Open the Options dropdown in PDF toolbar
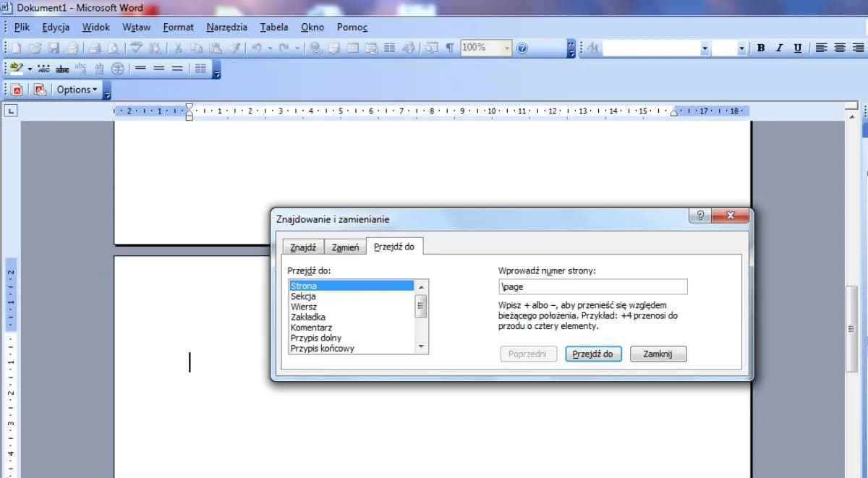Screen dimensions: 868x478 coord(77,90)
